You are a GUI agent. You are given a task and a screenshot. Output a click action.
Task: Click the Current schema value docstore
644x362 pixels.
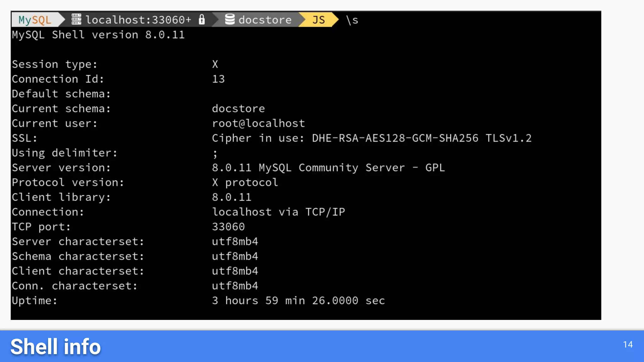click(x=238, y=109)
